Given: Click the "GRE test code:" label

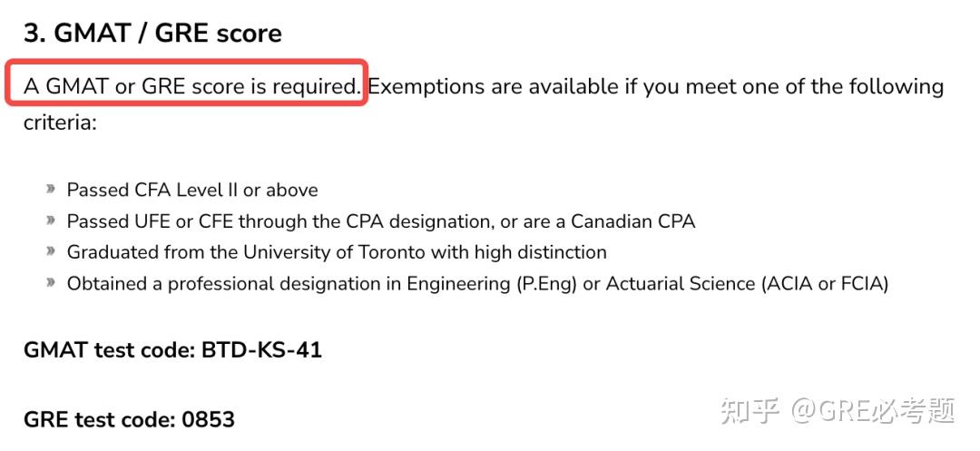Looking at the screenshot, I should click(99, 420).
